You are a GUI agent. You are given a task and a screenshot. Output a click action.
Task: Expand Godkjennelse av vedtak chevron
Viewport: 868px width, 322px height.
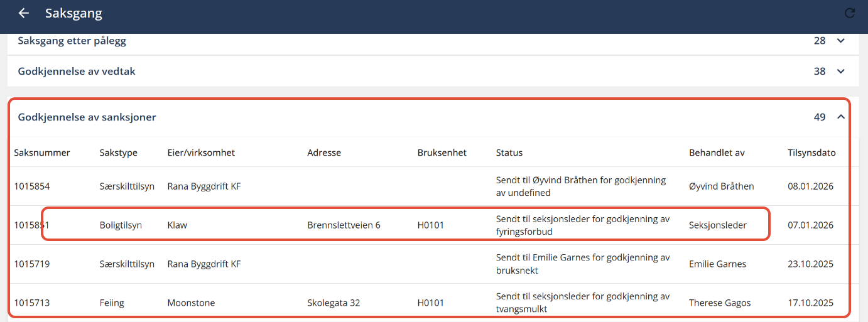click(842, 72)
